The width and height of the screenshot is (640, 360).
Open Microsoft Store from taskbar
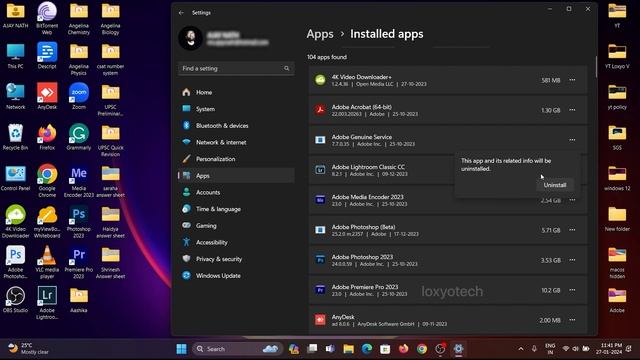coord(385,349)
